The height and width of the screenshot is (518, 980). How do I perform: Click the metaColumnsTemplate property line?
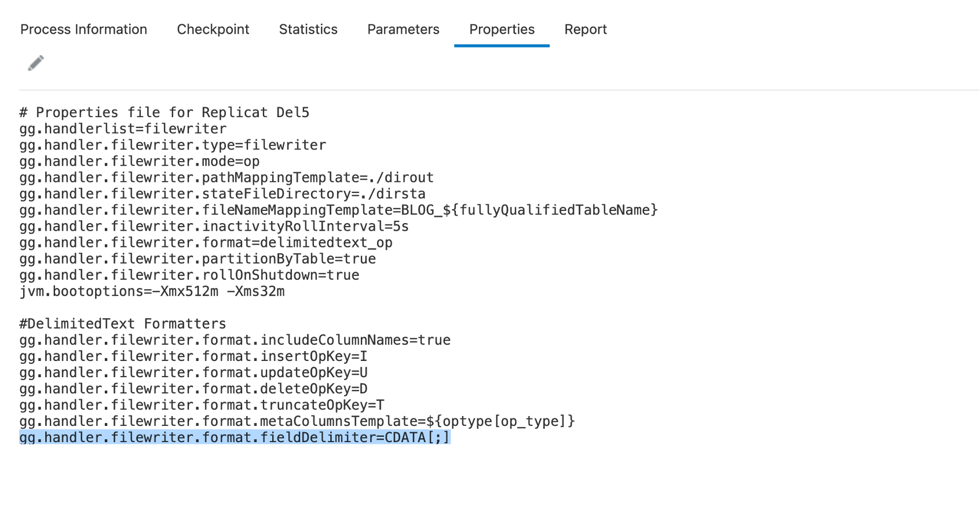(297, 421)
